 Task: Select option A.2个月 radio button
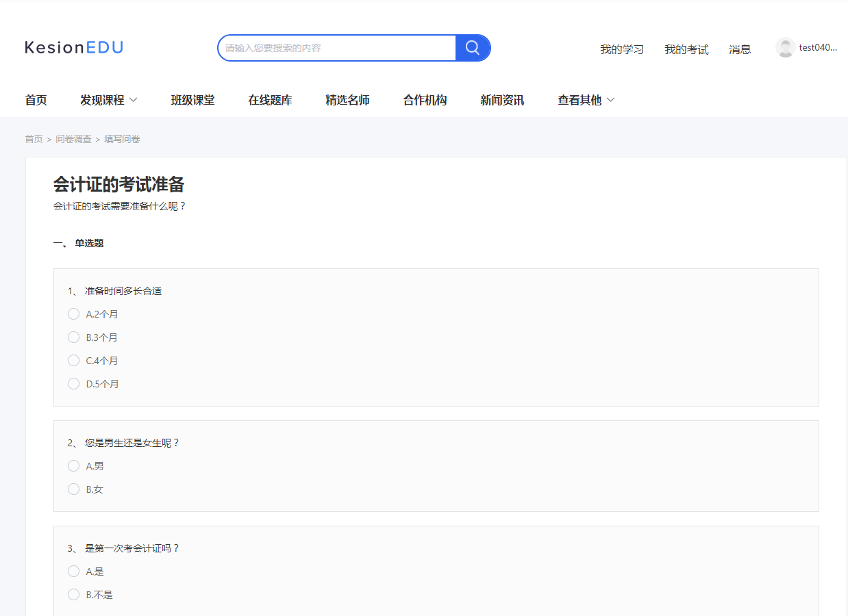click(74, 314)
